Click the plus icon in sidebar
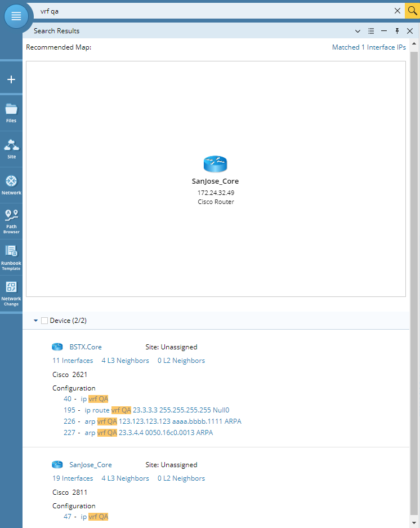 (x=11, y=79)
